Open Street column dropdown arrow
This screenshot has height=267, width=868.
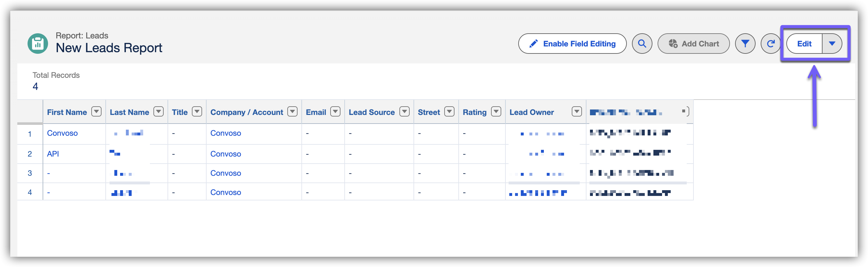pos(449,111)
